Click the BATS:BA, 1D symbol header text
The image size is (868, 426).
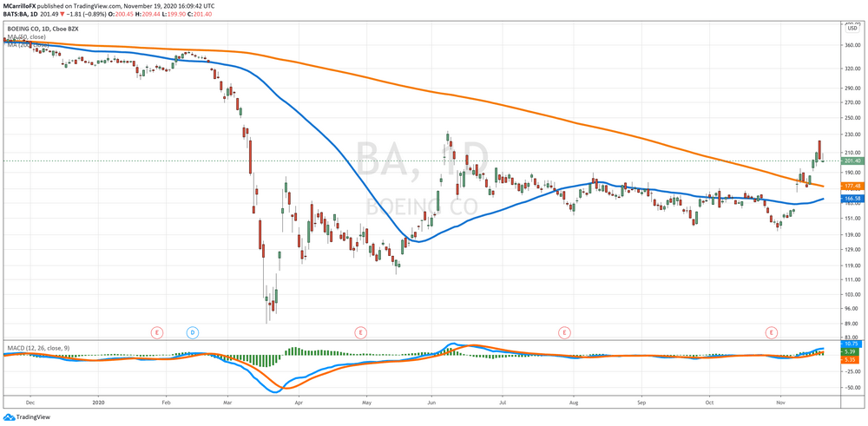[x=20, y=13]
